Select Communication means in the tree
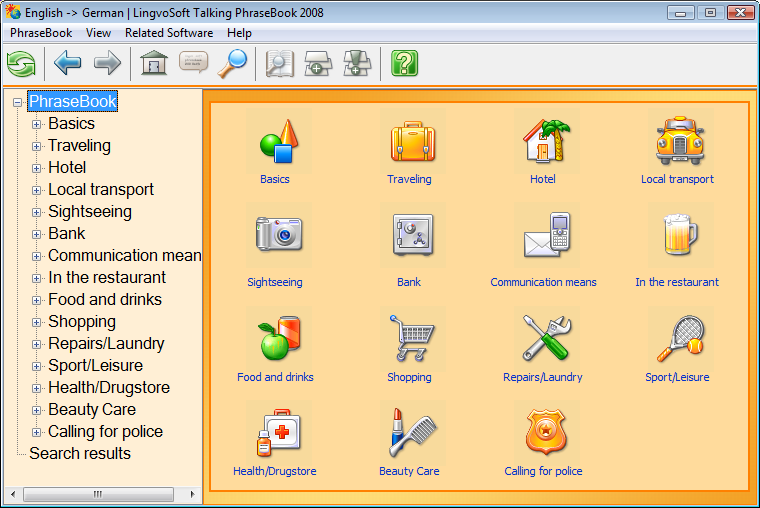This screenshot has width=760, height=508. [x=125, y=255]
